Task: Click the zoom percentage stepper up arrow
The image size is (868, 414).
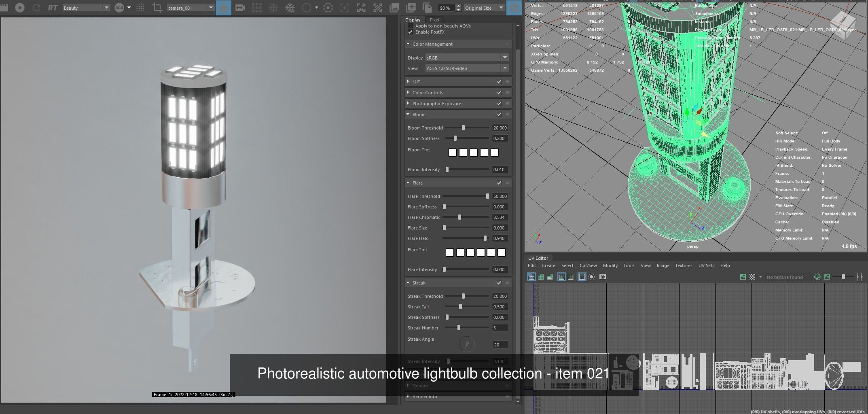Action: [458, 6]
